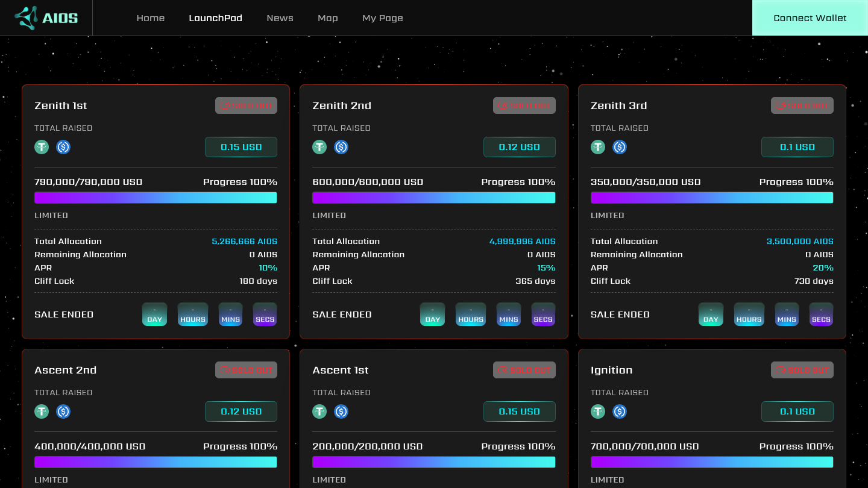Click the 5,266,666 AIOS allocation value
The image size is (868, 488).
click(x=245, y=241)
